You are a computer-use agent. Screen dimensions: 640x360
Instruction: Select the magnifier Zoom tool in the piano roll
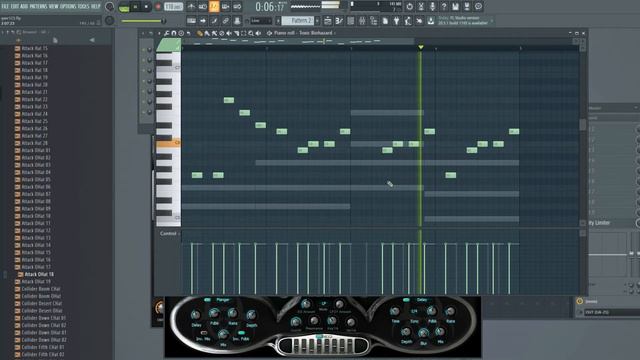click(251, 33)
